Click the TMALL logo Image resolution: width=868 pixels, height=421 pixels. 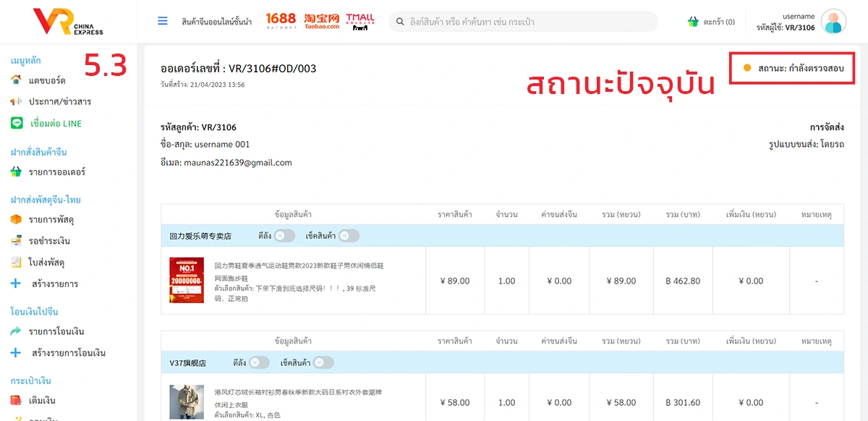point(360,21)
